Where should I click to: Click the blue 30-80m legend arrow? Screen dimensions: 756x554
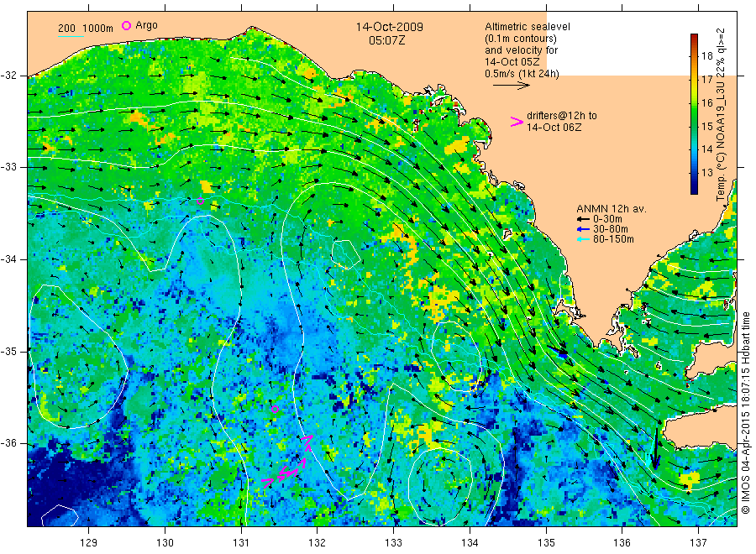pyautogui.click(x=584, y=229)
